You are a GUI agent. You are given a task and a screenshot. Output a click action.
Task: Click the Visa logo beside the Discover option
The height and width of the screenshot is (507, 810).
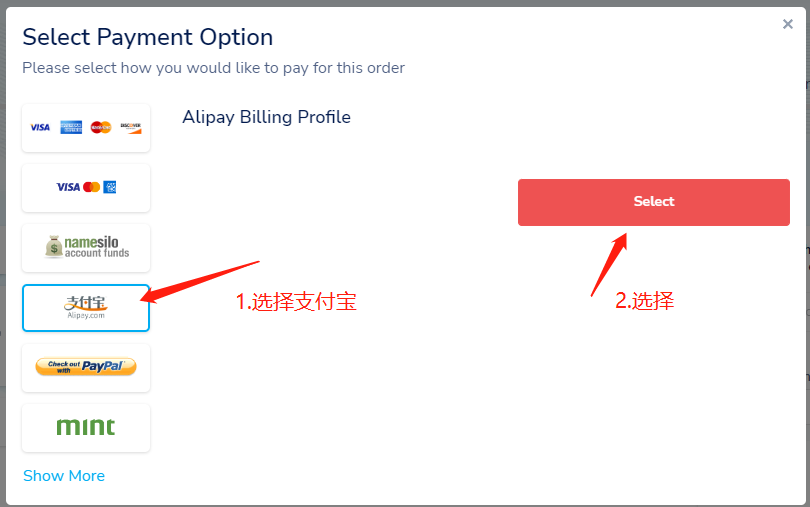pyautogui.click(x=40, y=127)
